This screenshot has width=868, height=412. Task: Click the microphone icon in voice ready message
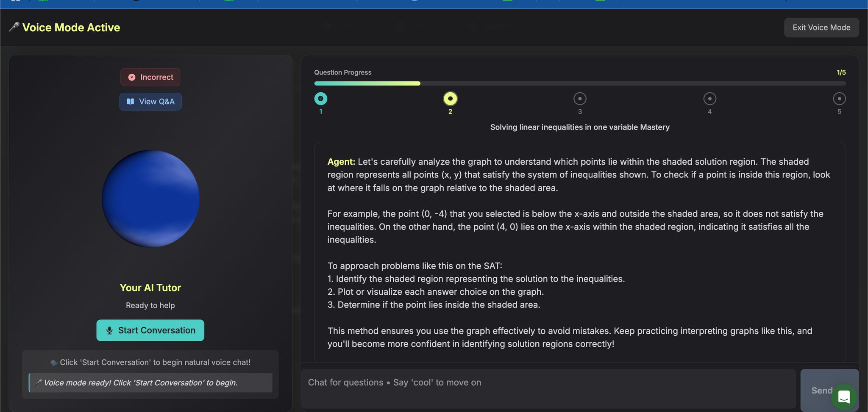point(37,383)
